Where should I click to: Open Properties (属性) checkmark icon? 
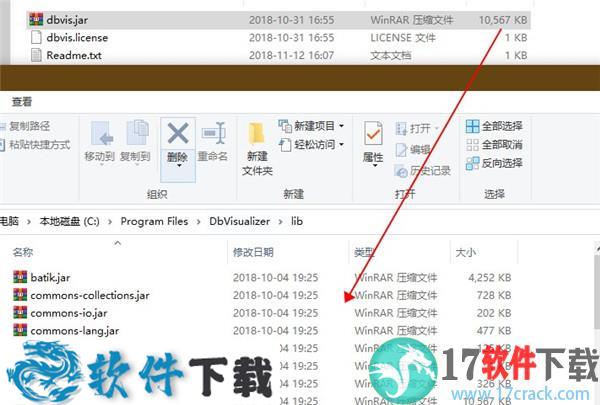[373, 133]
